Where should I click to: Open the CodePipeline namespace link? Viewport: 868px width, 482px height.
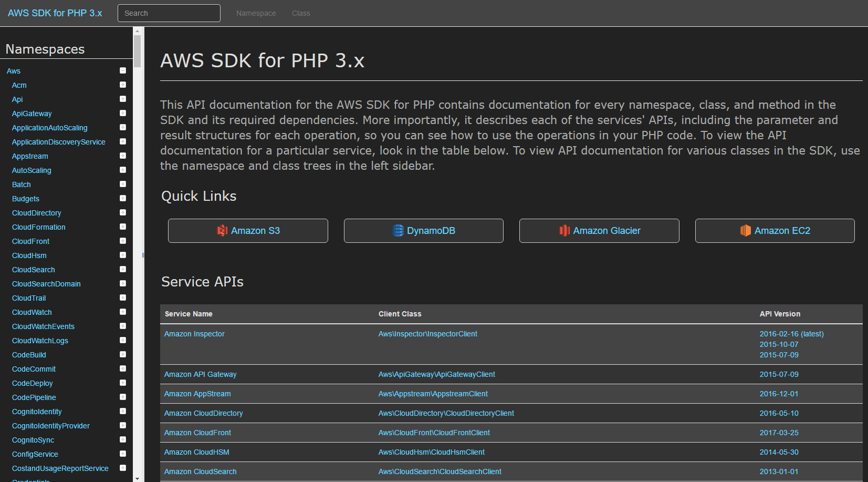click(34, 397)
